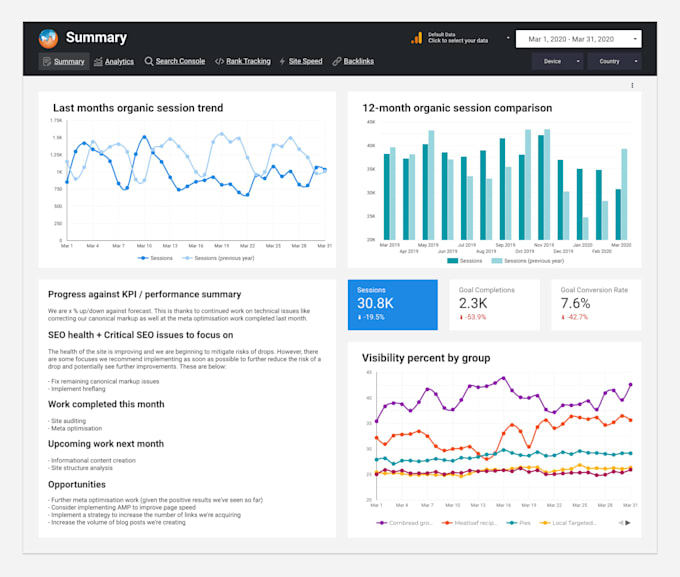Viewport: 680px width, 577px height.
Task: Click 'Work completed this month' heading
Action: click(106, 404)
